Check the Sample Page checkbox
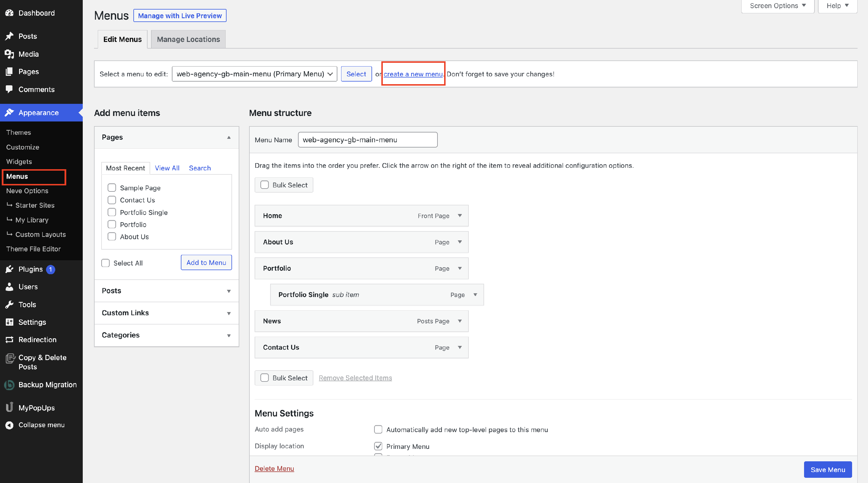The image size is (868, 483). coord(111,188)
